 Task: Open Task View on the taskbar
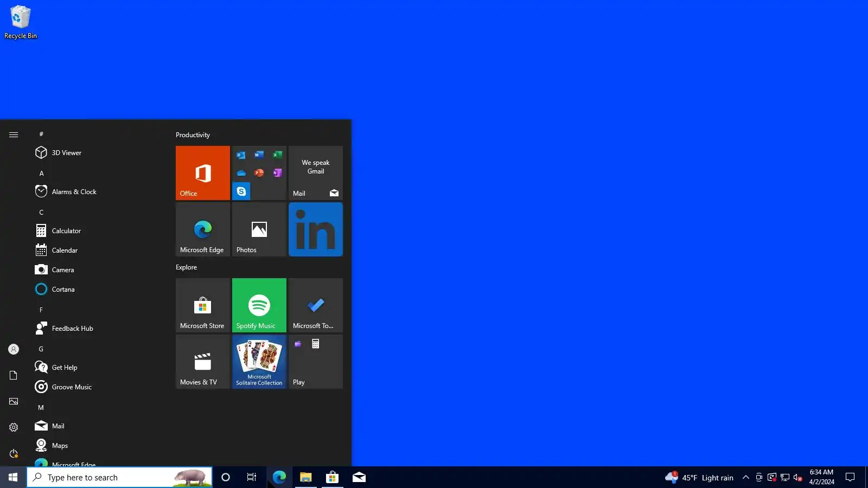click(252, 477)
